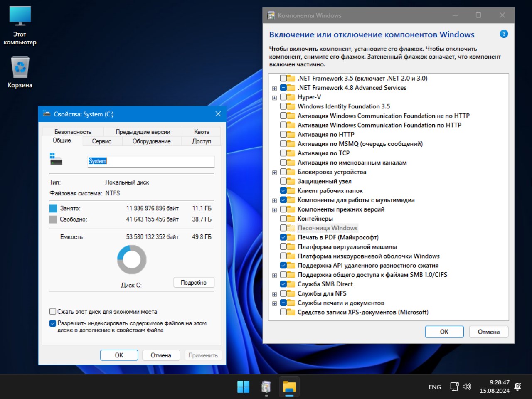Open the Квота tab
Viewport: 532px width, 399px height.
[202, 132]
